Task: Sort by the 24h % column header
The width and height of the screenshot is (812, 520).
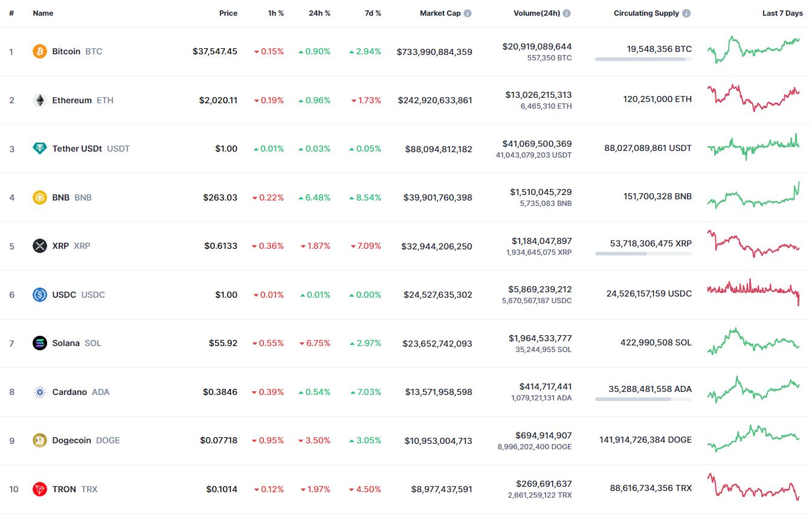Action: point(319,13)
